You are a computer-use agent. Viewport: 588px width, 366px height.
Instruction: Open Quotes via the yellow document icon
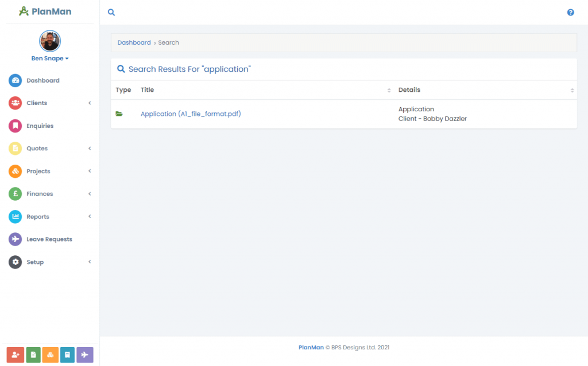click(x=16, y=149)
